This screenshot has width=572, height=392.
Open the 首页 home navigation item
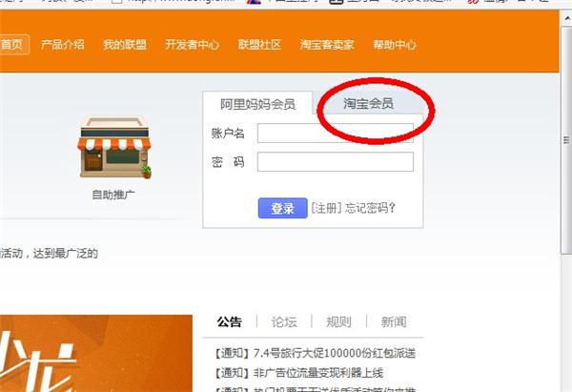coord(14,45)
